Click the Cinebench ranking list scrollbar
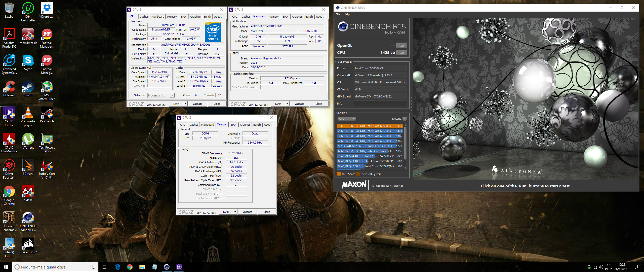The image size is (644, 272). coord(405,147)
